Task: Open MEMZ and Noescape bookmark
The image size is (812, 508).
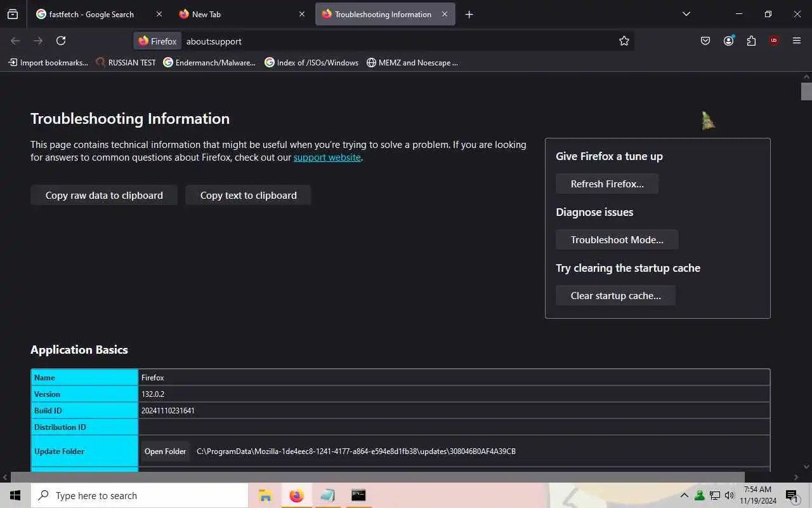Action: coord(412,63)
